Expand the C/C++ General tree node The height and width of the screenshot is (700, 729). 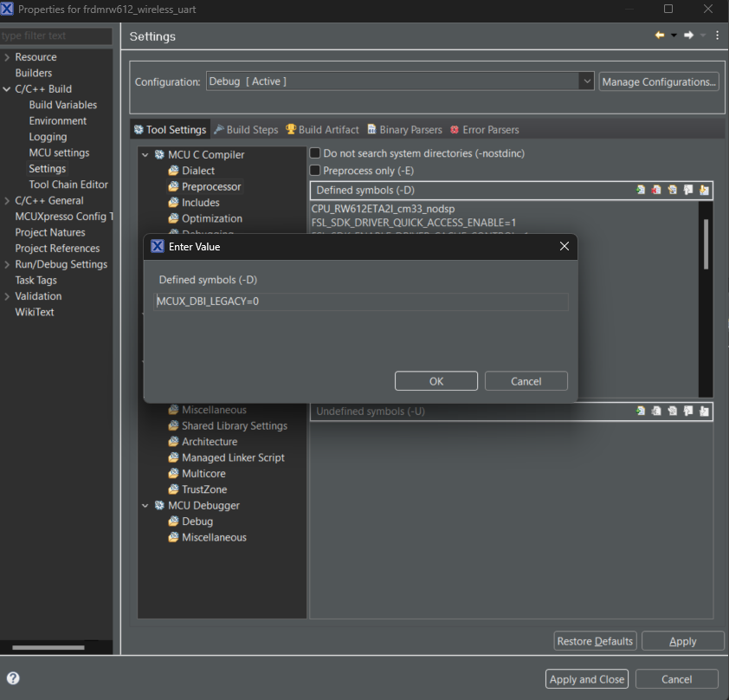tap(7, 201)
